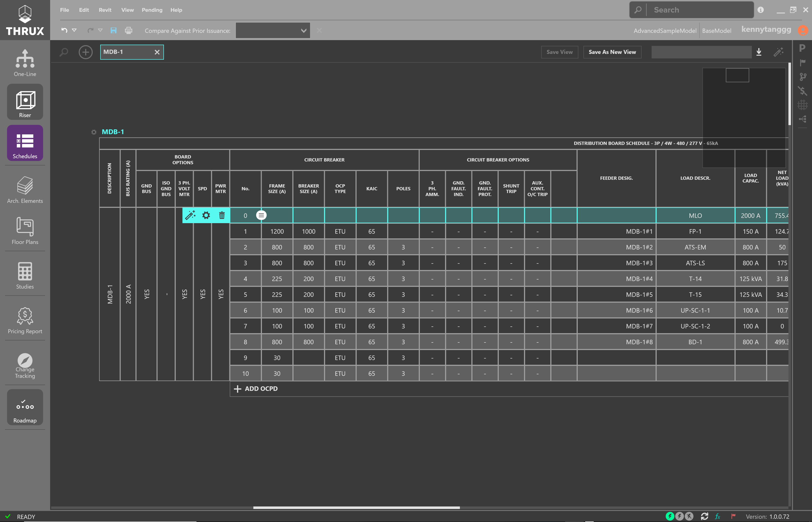Open the View menu
This screenshot has width=812, height=522.
[127, 10]
